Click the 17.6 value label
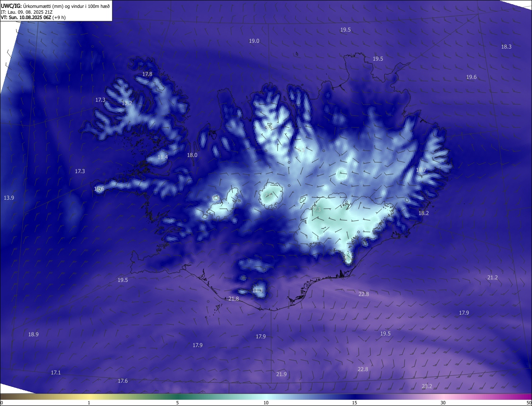 pos(123,381)
